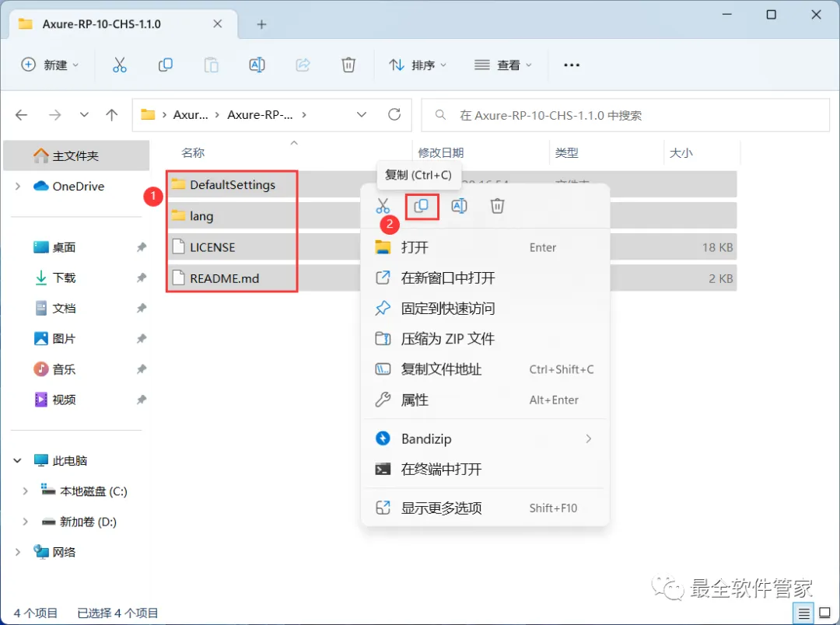
Task: Open the See more (three dots) toolbar menu
Action: coord(572,65)
